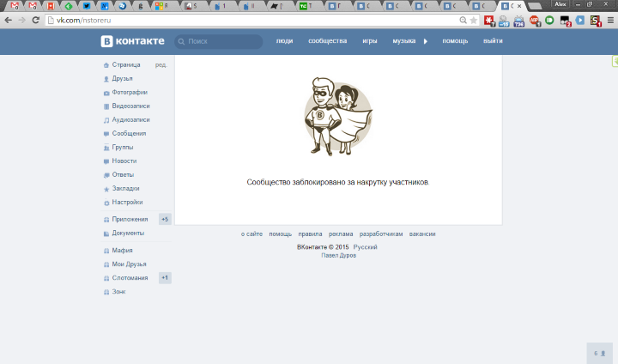Open музыка in the top navigation
This screenshot has height=364, width=618.
tap(403, 41)
